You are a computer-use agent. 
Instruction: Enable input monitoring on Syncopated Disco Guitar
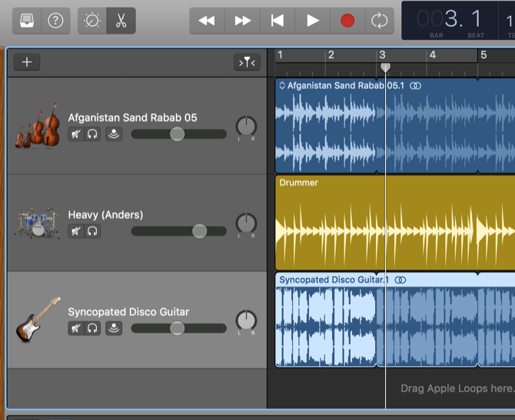pos(113,329)
